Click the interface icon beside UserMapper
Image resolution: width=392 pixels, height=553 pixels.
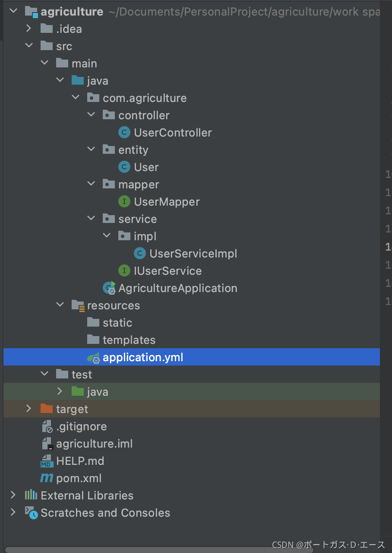(x=124, y=201)
